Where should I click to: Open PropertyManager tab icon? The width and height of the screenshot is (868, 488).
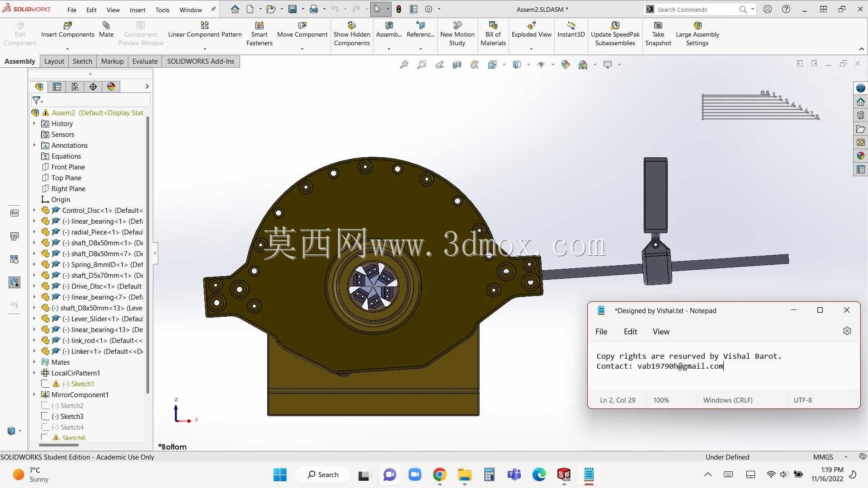[x=57, y=86]
